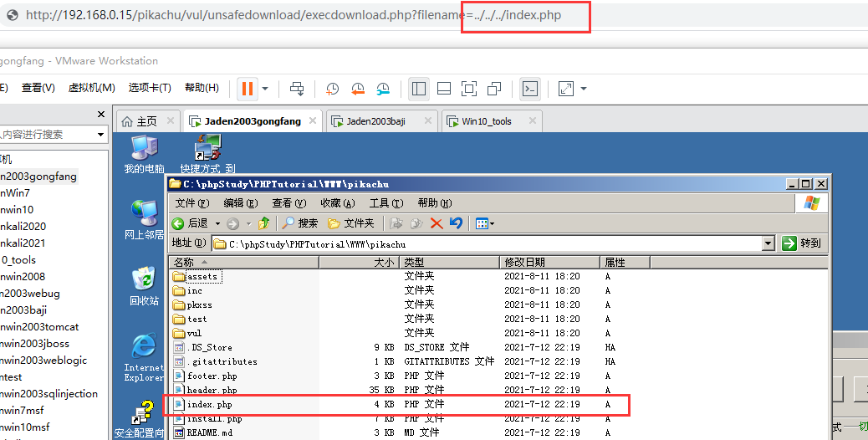
Task: Open the snapshot manager icon
Action: [383, 89]
